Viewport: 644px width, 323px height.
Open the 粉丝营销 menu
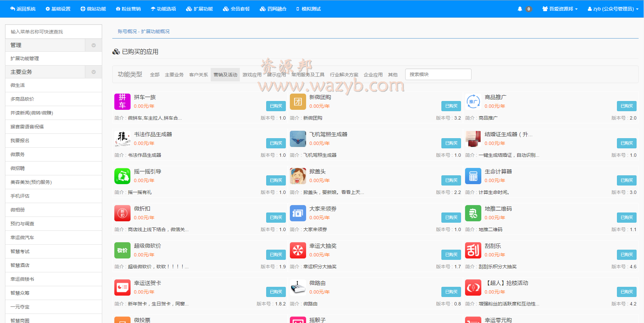[128, 9]
